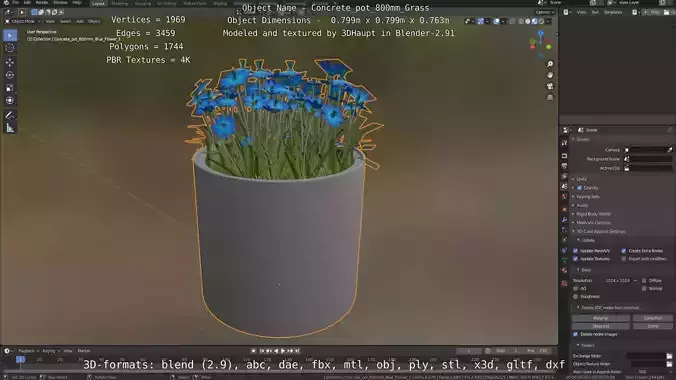Open the shading options dropdown arrow
Image resolution: width=676 pixels, height=380 pixels.
(x=548, y=21)
